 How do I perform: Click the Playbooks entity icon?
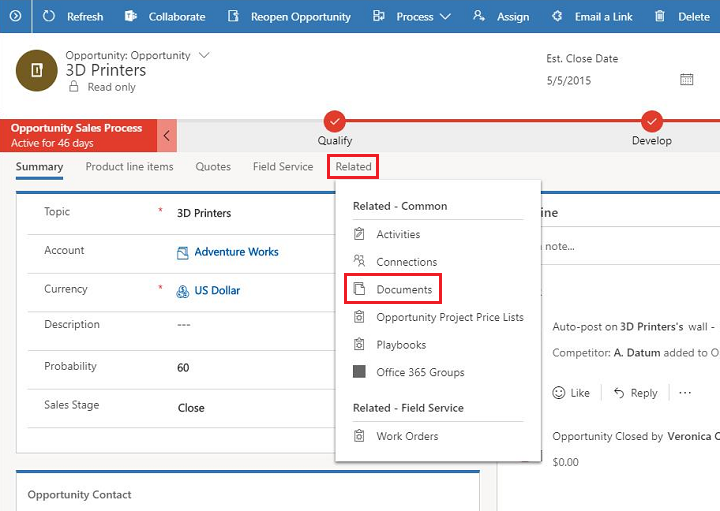[x=359, y=344]
